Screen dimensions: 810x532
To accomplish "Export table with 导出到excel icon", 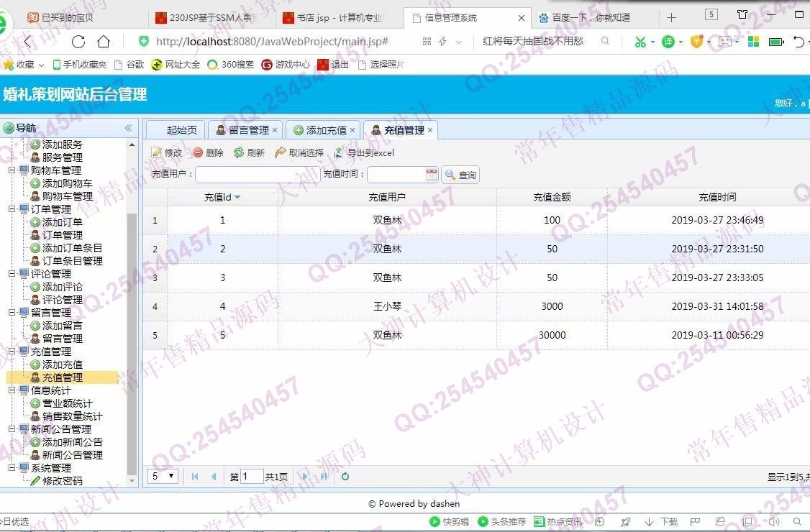I will (339, 153).
